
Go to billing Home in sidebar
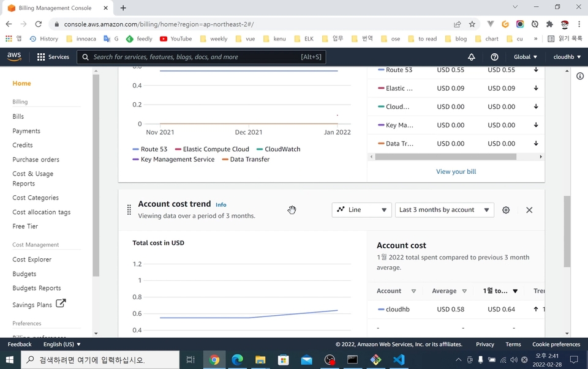22,83
